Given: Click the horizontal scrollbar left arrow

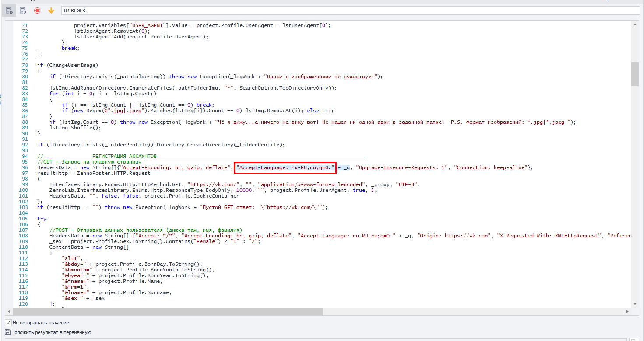Looking at the screenshot, I should tap(9, 311).
